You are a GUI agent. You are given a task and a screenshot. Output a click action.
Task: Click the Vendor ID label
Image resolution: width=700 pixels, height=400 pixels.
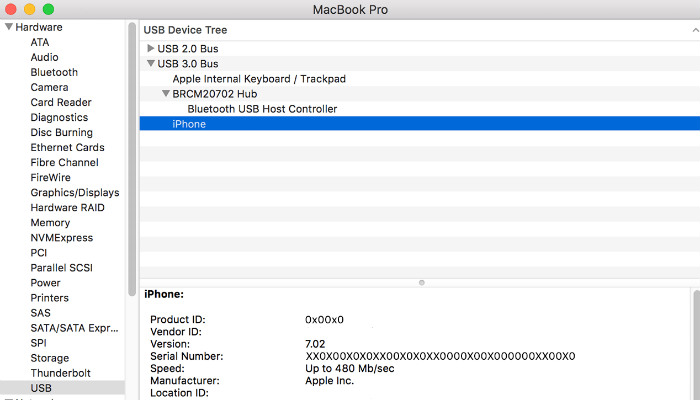(x=176, y=332)
